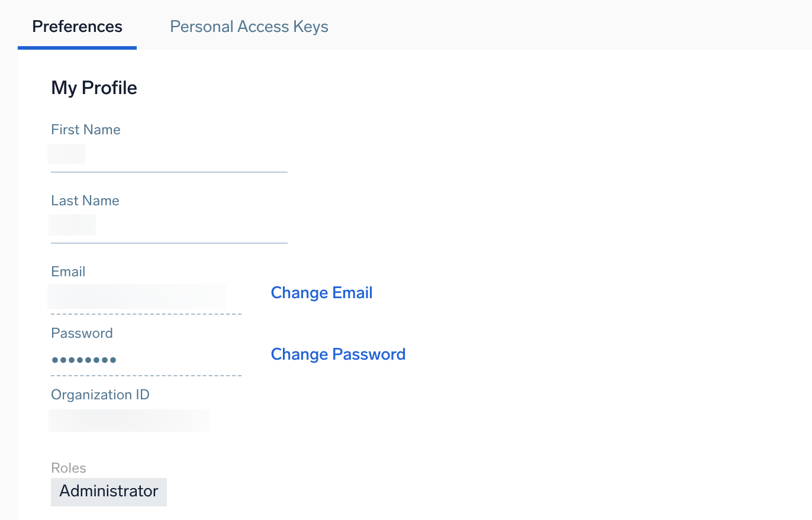Select the blurred Organization ID value
Viewport: 812px width, 520px height.
[128, 420]
